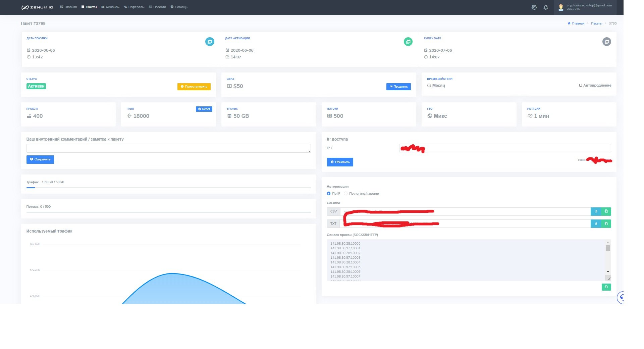Enable the Автопродление checkbox
Screen dimensions: 644x349
[581, 86]
